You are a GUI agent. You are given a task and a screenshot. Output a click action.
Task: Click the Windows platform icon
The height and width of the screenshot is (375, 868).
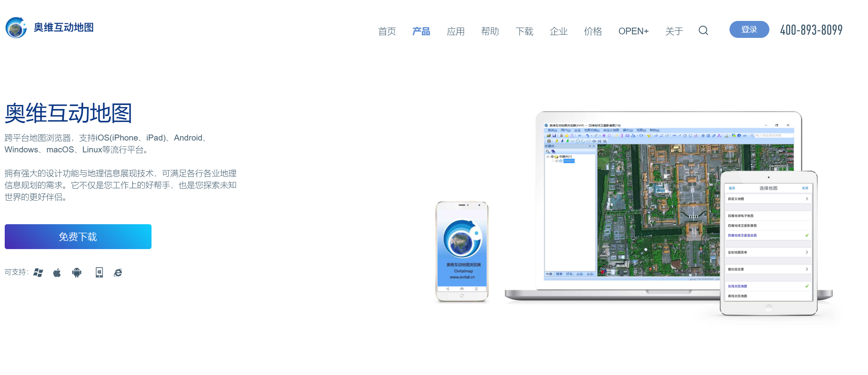[38, 272]
